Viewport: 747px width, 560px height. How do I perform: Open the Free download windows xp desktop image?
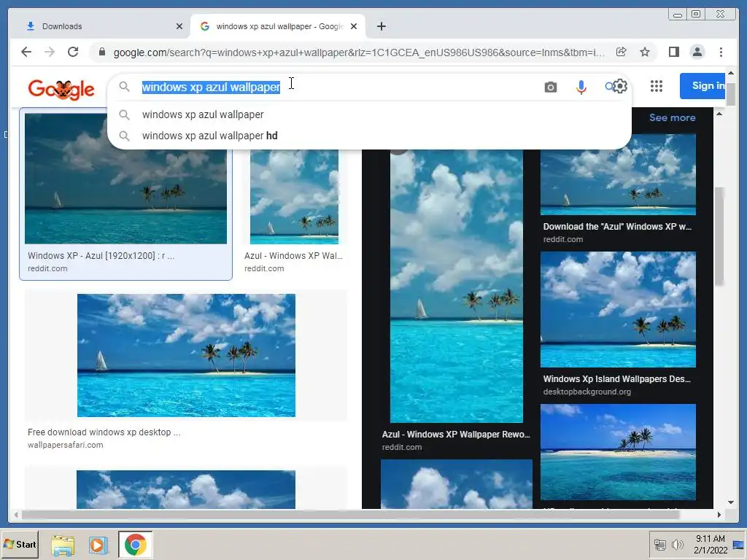186,355
